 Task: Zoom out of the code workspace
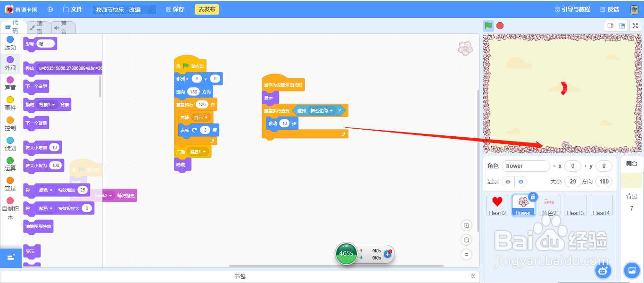coord(467,240)
